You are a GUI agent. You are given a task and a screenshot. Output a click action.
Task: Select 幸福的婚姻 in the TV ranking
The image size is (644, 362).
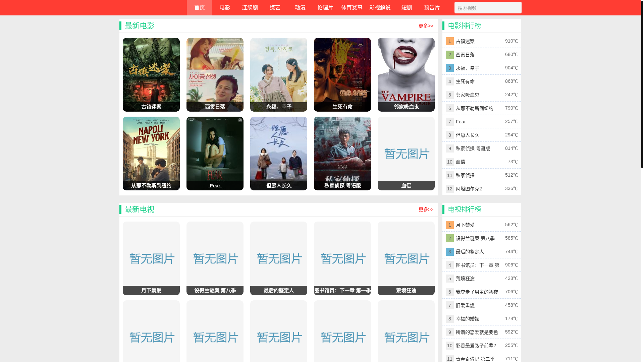coord(467,319)
